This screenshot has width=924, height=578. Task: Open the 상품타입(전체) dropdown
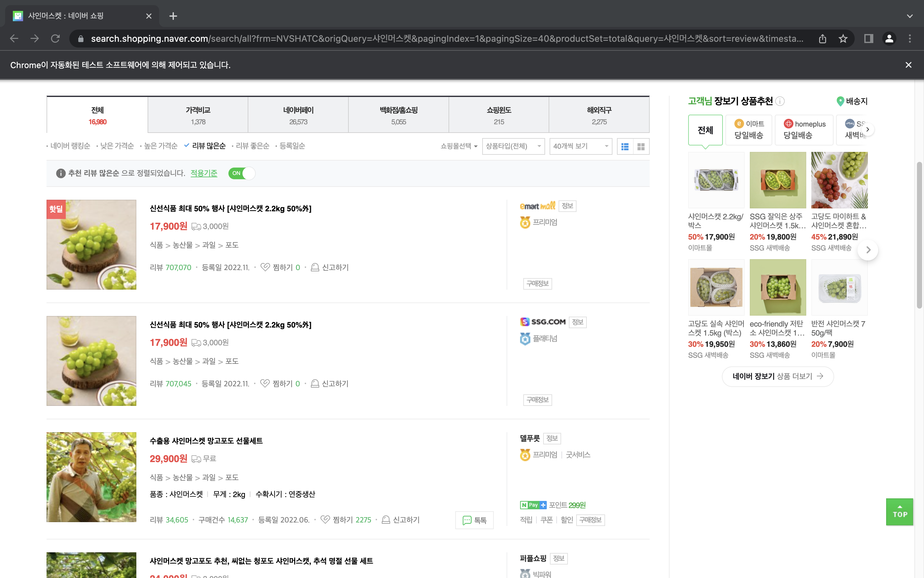click(514, 146)
